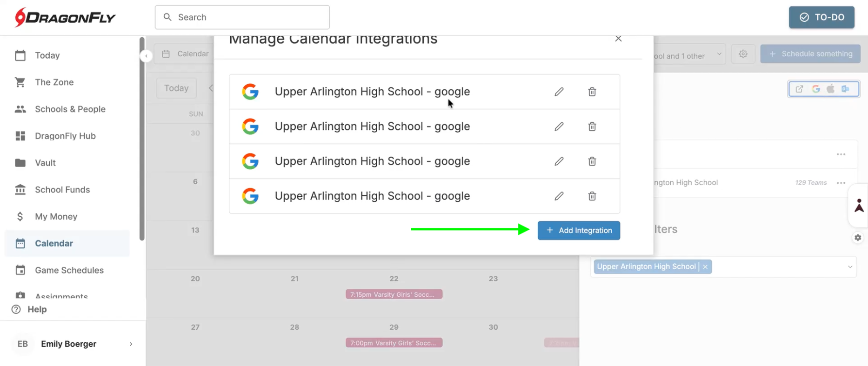Screen dimensions: 868x366
Task: Click the Outlook calendar sync icon
Action: click(845, 89)
